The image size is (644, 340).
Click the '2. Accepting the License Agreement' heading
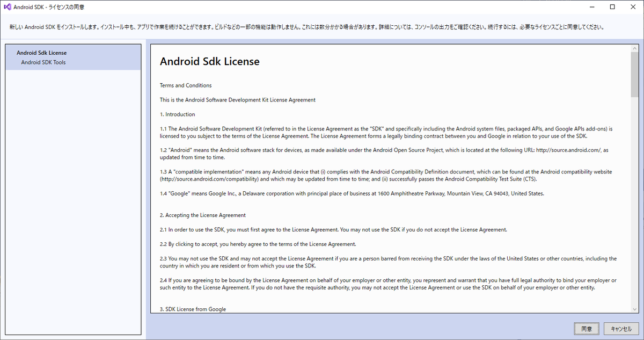203,215
